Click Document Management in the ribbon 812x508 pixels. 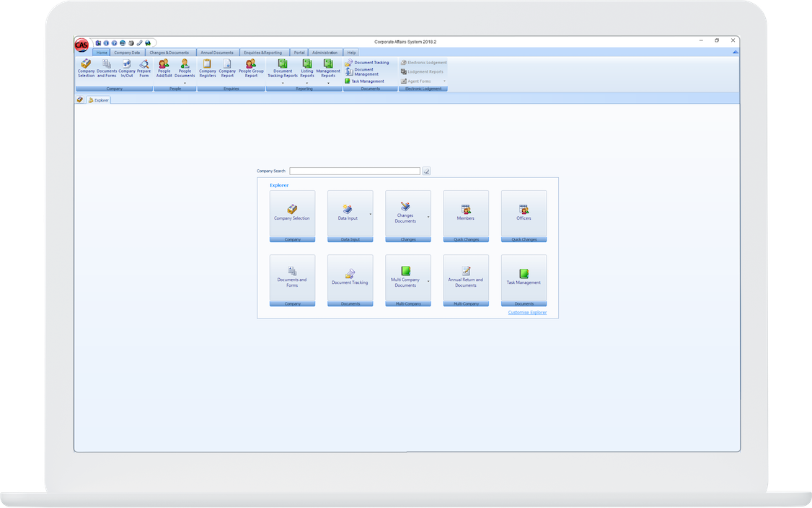coord(366,72)
